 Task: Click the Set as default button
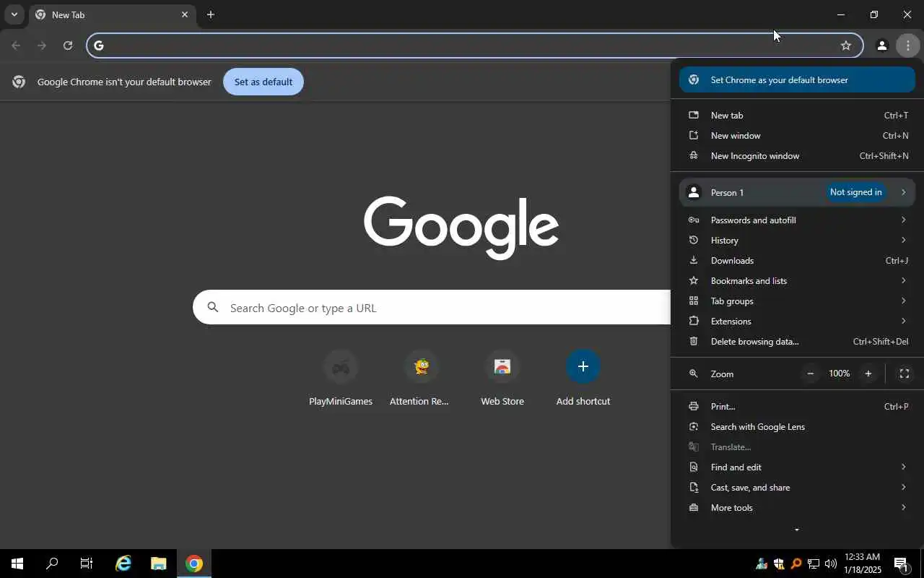click(x=263, y=82)
